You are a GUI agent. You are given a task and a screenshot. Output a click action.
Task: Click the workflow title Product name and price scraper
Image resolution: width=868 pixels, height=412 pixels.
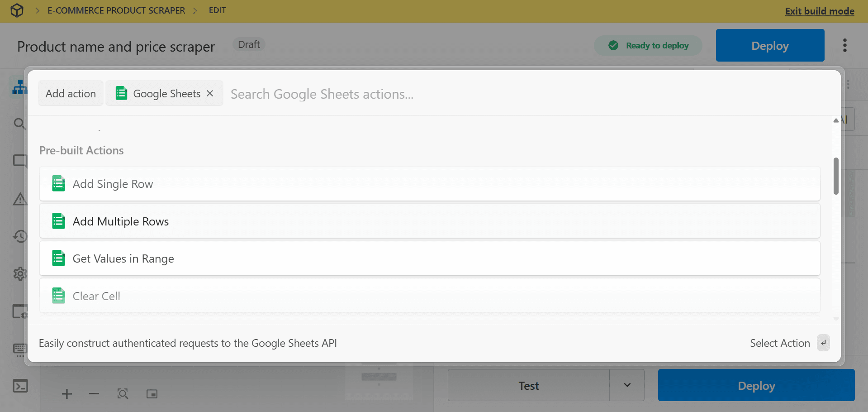[x=116, y=47]
